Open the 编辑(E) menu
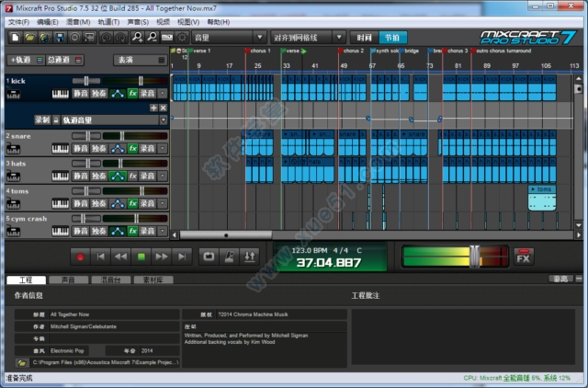 point(47,22)
